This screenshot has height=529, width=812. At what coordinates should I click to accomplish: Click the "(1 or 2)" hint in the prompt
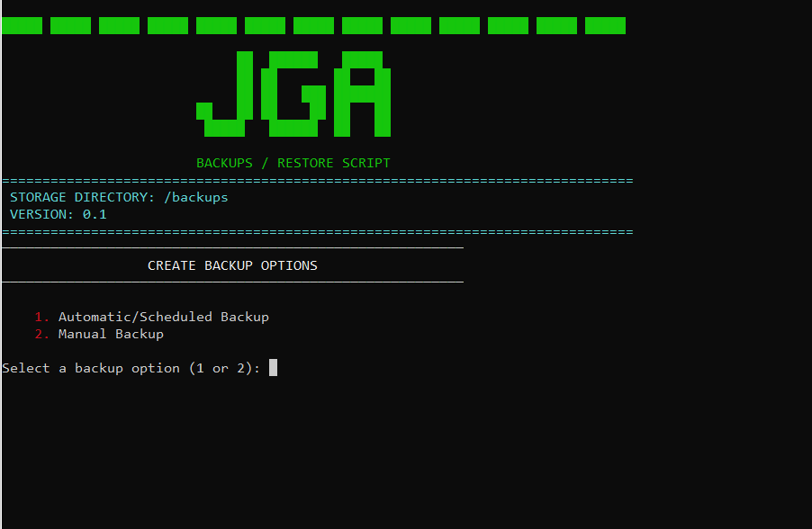(224, 368)
